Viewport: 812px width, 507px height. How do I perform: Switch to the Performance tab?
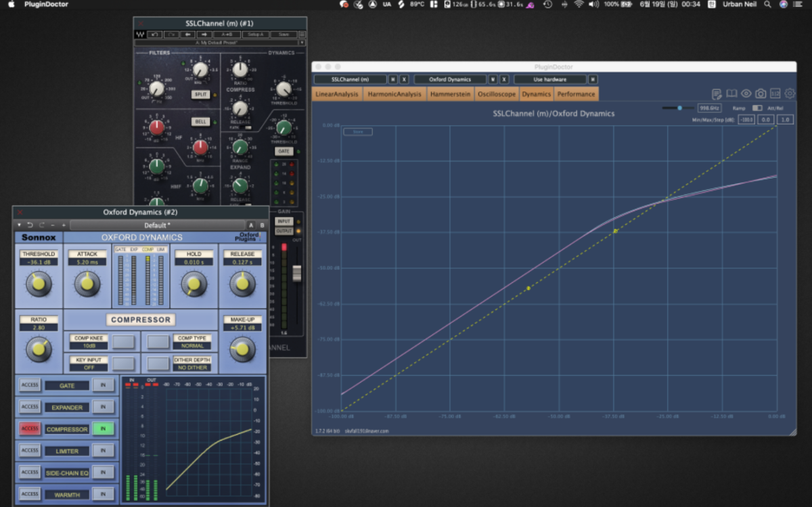(x=576, y=94)
